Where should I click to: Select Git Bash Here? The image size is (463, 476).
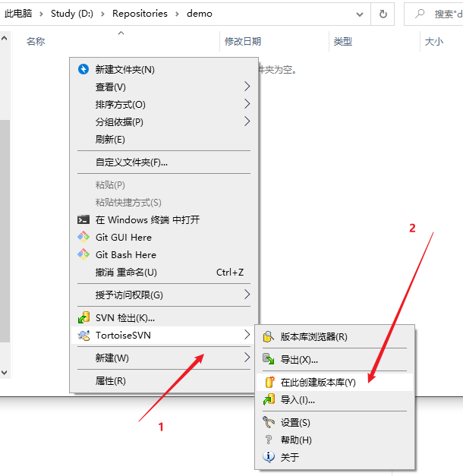click(164, 254)
